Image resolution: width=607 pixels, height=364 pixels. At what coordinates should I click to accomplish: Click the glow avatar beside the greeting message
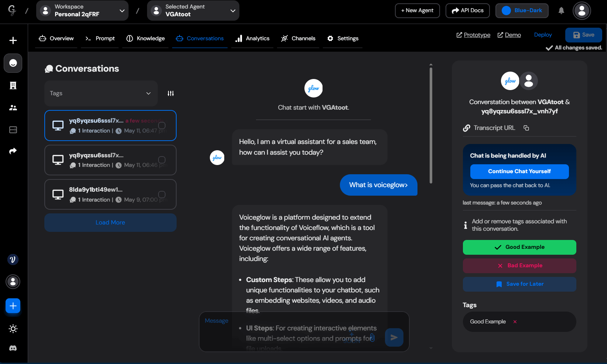tap(217, 158)
